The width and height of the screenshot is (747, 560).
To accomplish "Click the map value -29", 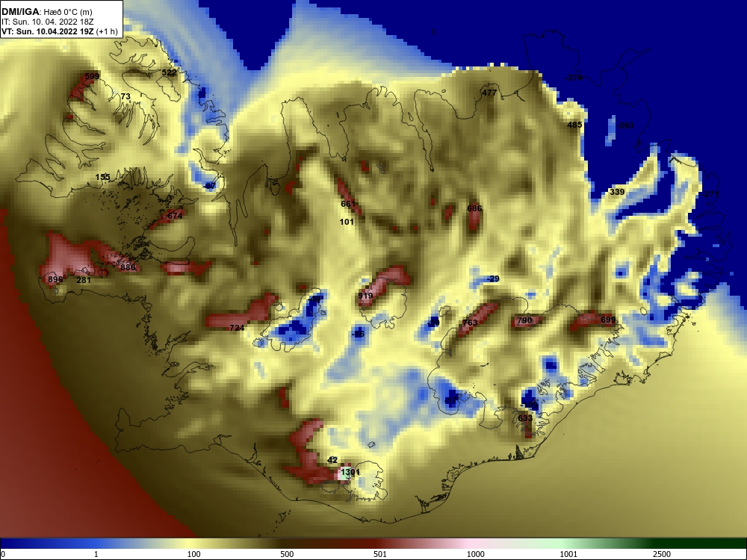I will pyautogui.click(x=494, y=279).
